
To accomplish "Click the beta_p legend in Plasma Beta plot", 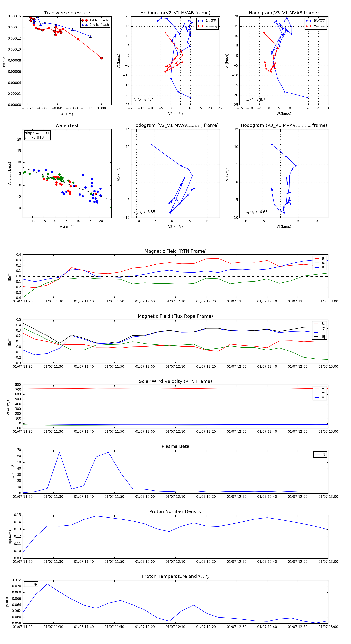I will [321, 454].
